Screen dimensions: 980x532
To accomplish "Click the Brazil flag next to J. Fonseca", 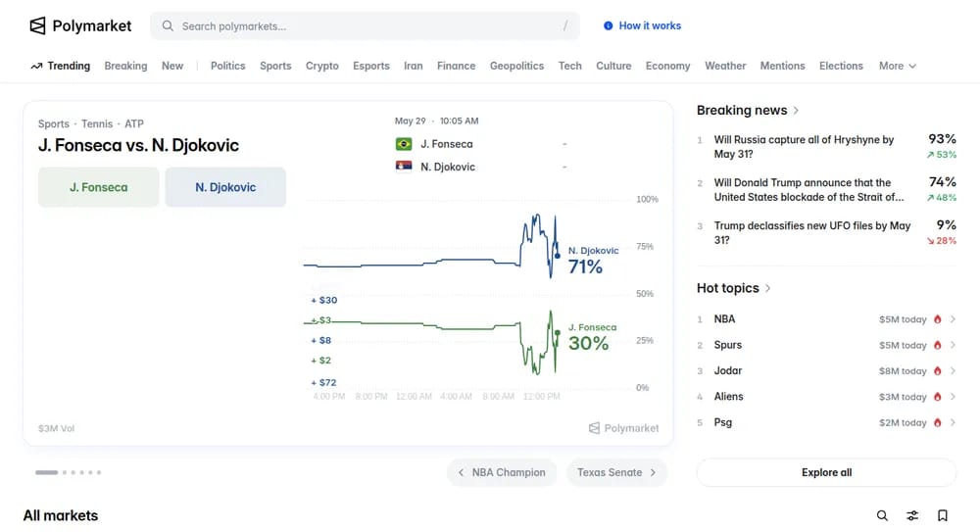I will click(404, 144).
